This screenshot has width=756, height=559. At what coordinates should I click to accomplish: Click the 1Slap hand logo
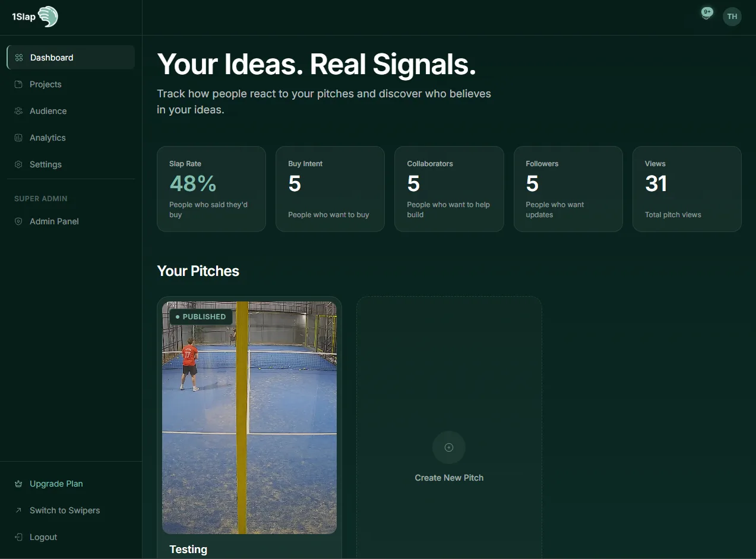48,16
